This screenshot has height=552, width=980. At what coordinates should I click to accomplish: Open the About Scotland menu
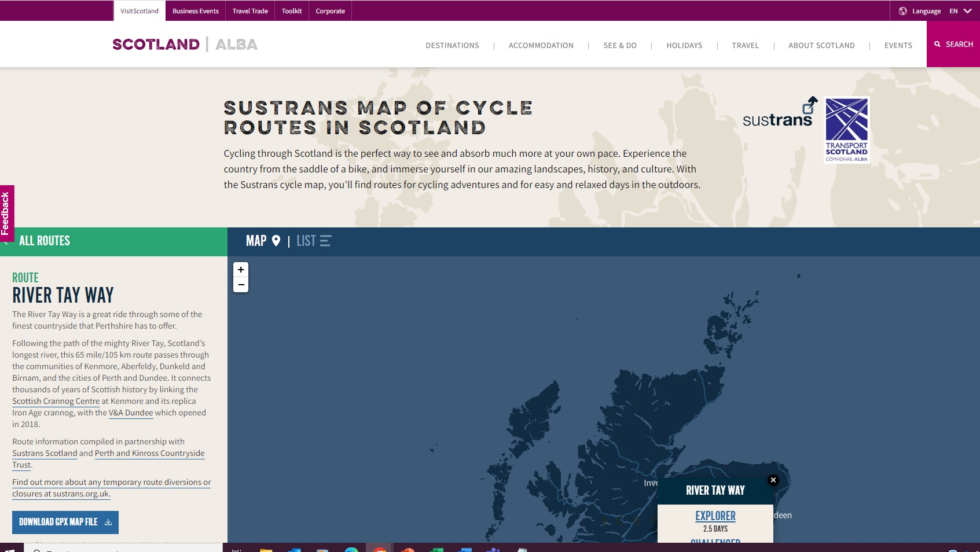821,45
